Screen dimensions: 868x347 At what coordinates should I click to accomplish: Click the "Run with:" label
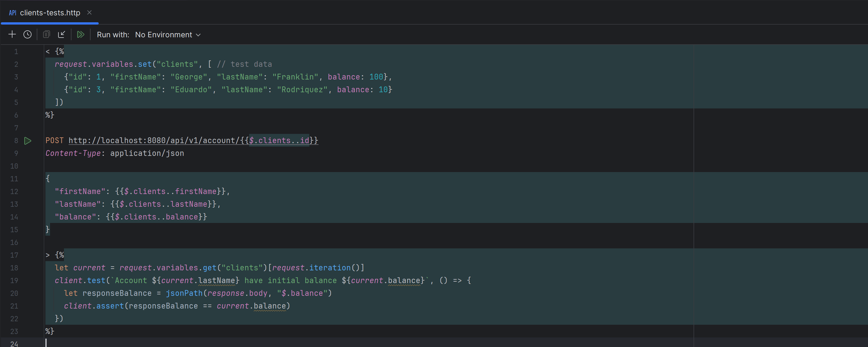click(113, 35)
